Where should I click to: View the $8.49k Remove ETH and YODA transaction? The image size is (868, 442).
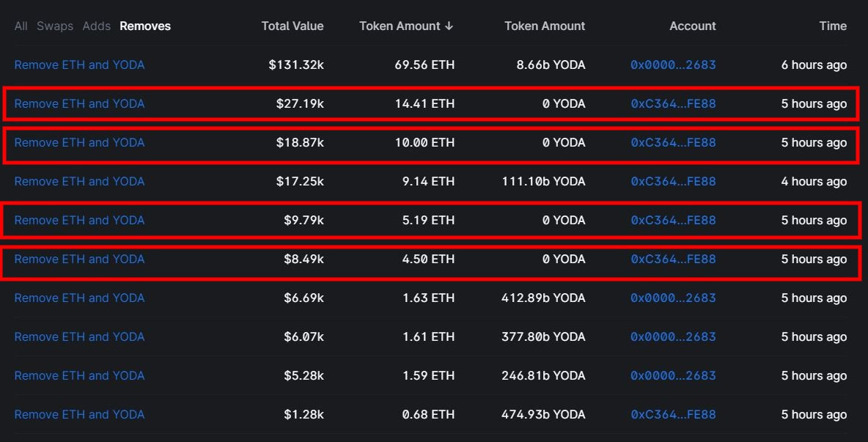click(x=79, y=259)
